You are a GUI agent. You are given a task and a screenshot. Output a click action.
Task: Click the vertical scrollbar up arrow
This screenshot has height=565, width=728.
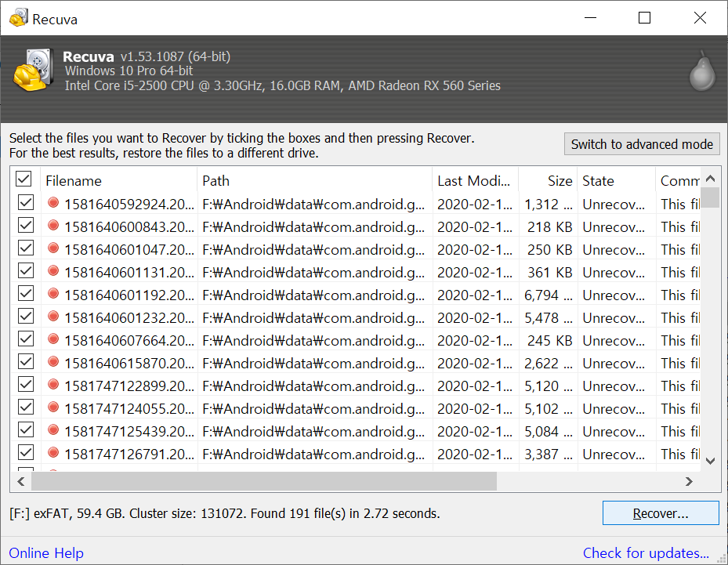click(x=710, y=178)
